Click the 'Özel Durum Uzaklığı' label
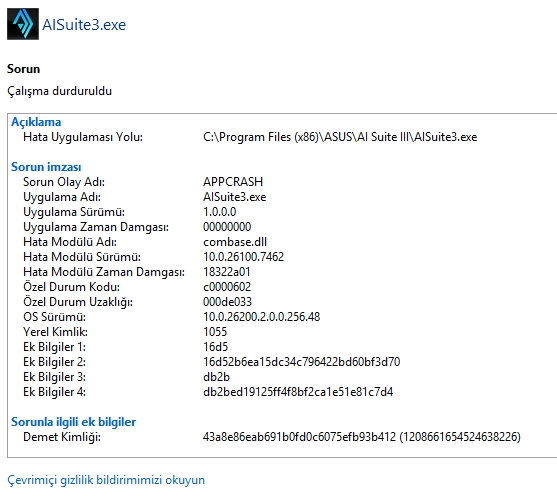557x496 pixels. tap(78, 302)
